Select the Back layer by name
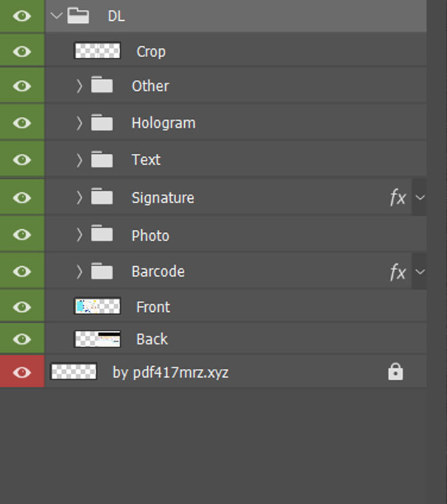The image size is (447, 504). click(x=152, y=339)
